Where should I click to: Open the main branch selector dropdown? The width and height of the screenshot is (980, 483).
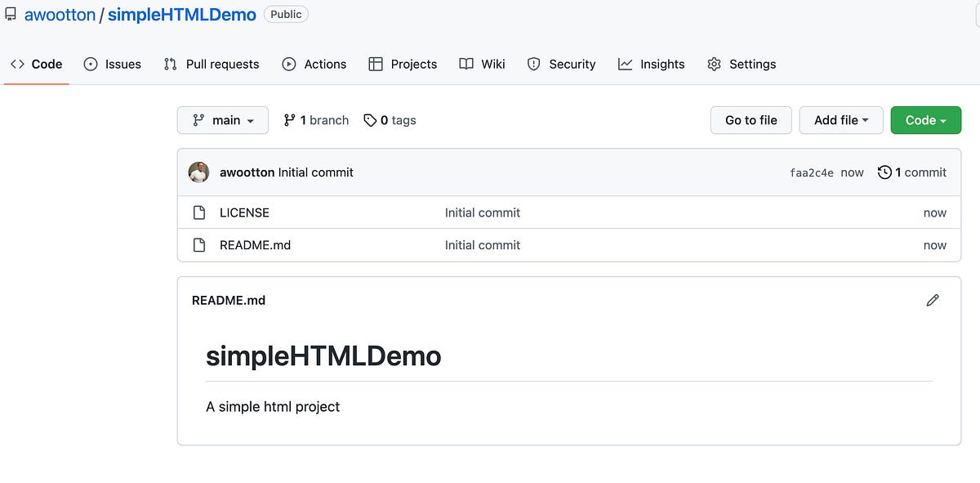click(222, 119)
